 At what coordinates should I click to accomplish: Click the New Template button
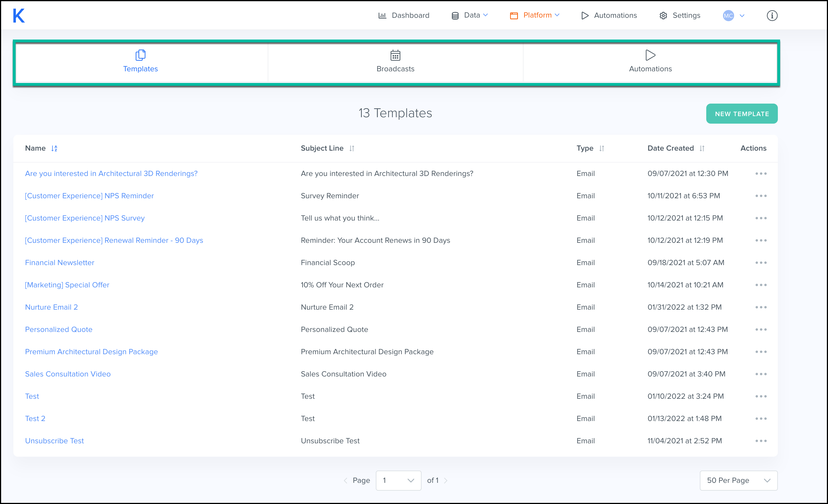pyautogui.click(x=741, y=114)
